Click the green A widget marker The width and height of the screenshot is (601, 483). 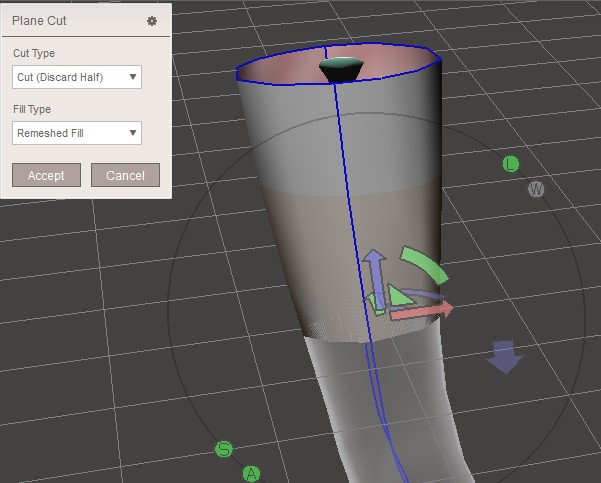click(251, 474)
